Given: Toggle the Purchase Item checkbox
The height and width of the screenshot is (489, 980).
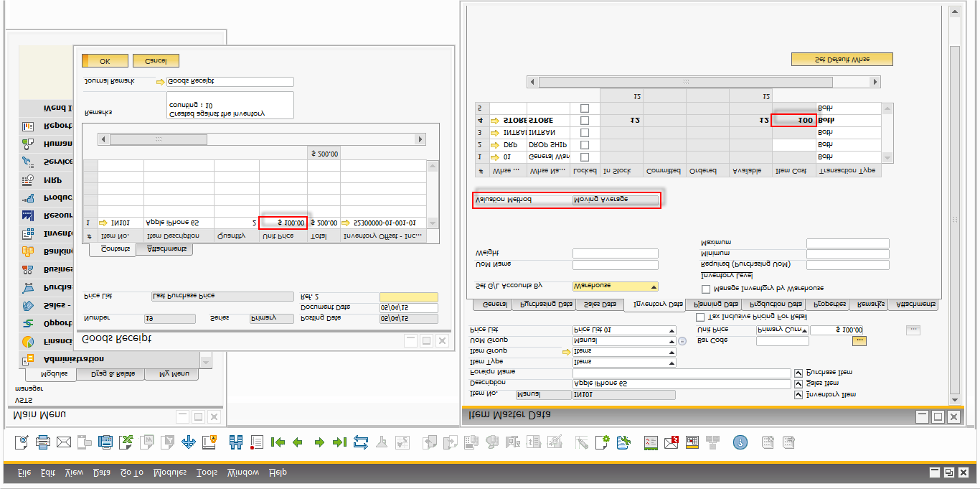Looking at the screenshot, I should (798, 373).
